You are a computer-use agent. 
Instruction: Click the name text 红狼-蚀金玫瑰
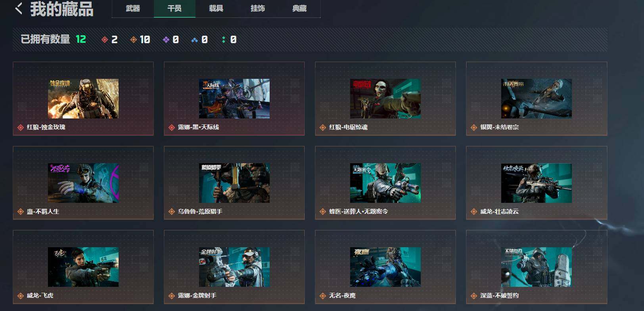point(46,127)
